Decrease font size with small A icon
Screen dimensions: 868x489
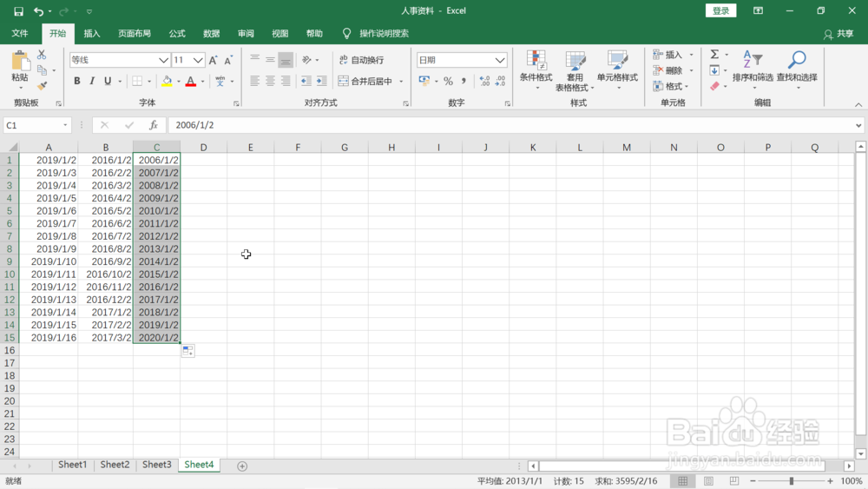[x=227, y=60]
